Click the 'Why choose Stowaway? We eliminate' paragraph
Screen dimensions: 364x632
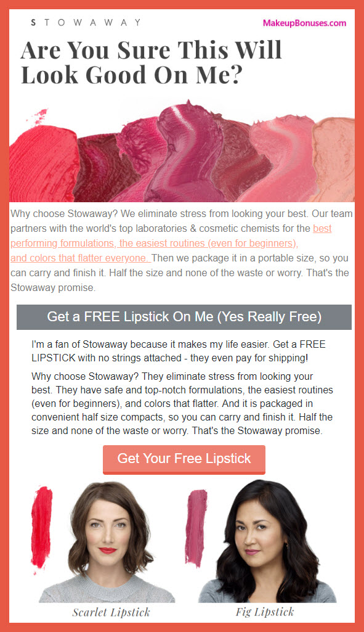click(182, 250)
